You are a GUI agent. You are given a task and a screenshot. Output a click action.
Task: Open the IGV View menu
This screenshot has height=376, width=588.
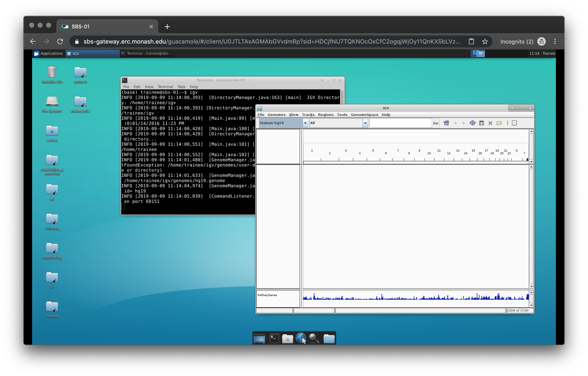click(294, 115)
